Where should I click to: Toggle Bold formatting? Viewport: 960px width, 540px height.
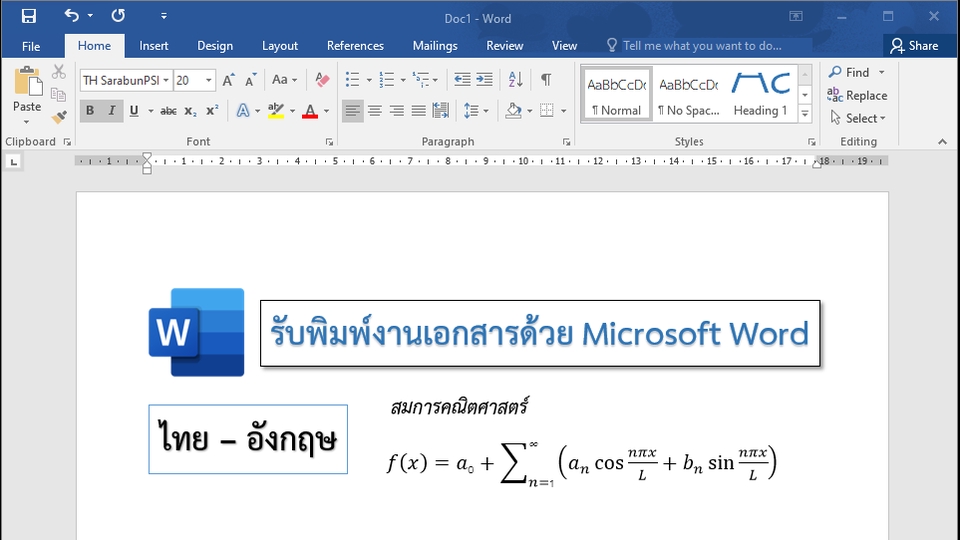90,111
